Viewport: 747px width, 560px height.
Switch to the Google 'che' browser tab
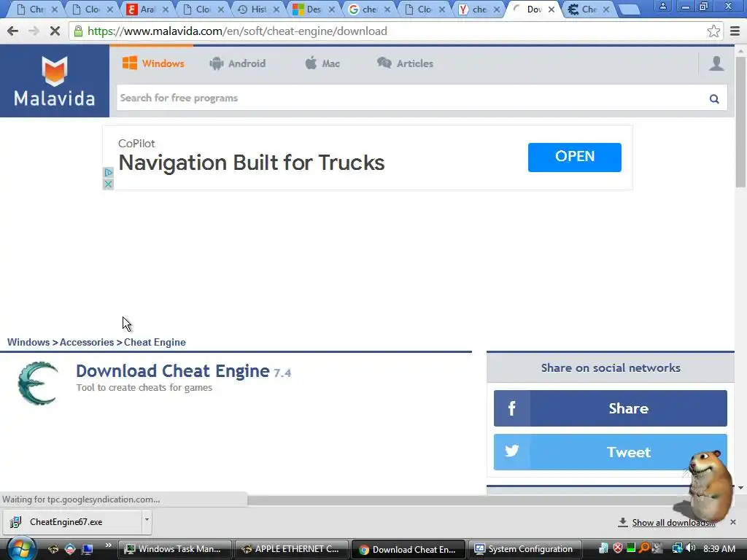coord(368,9)
